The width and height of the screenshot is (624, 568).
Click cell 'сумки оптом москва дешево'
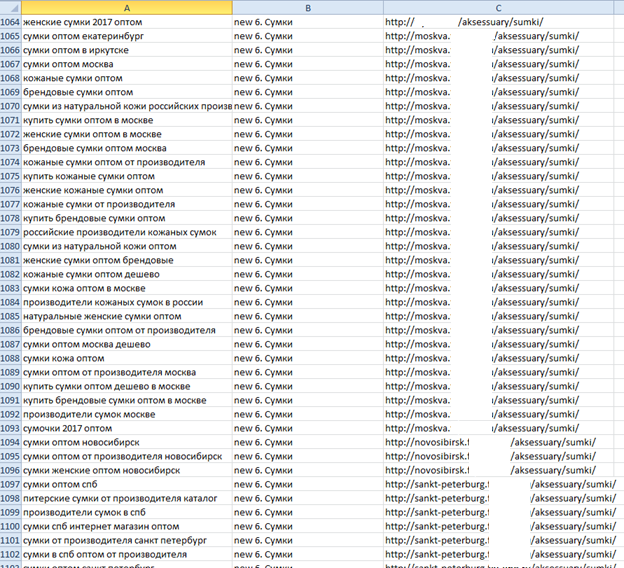127,344
